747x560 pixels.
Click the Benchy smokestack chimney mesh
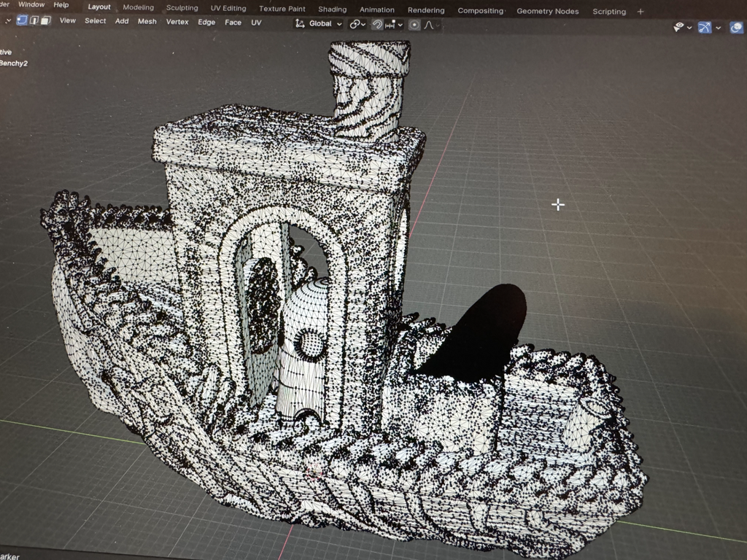[370, 90]
